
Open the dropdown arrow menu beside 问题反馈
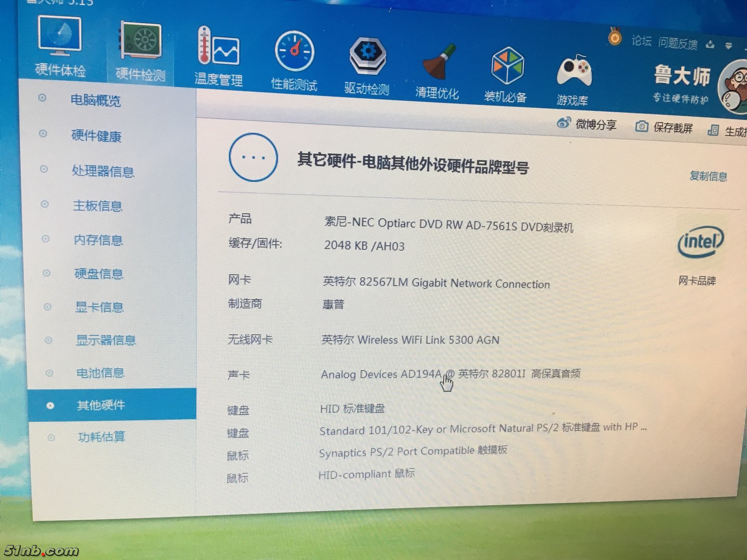click(728, 46)
